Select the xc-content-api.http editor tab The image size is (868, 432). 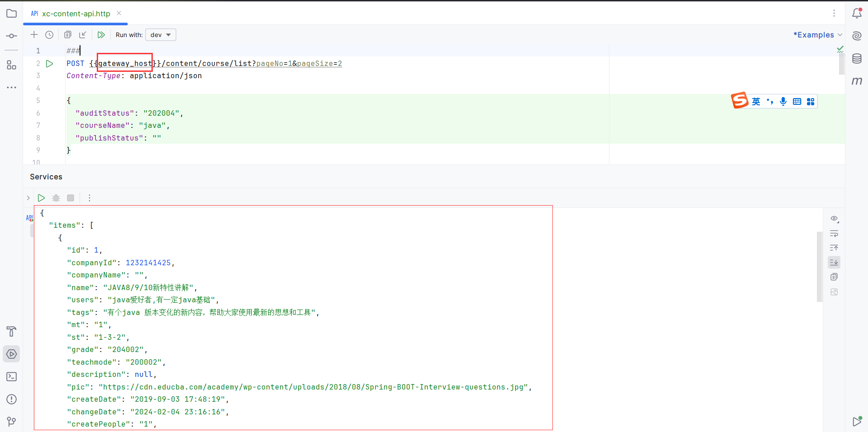pos(75,14)
